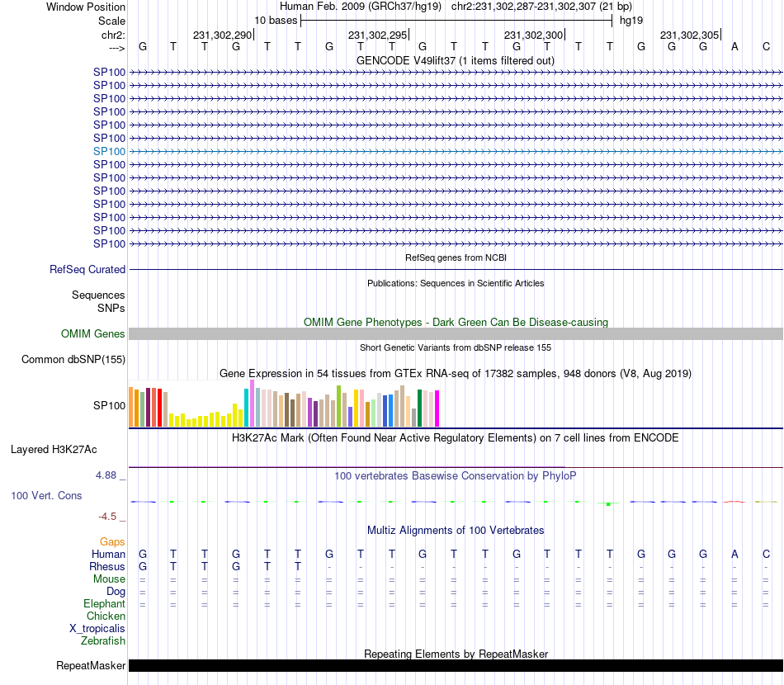Image resolution: width=784 pixels, height=685 pixels.
Task: Open the GENCODE V49lift37 track title
Action: (456, 60)
